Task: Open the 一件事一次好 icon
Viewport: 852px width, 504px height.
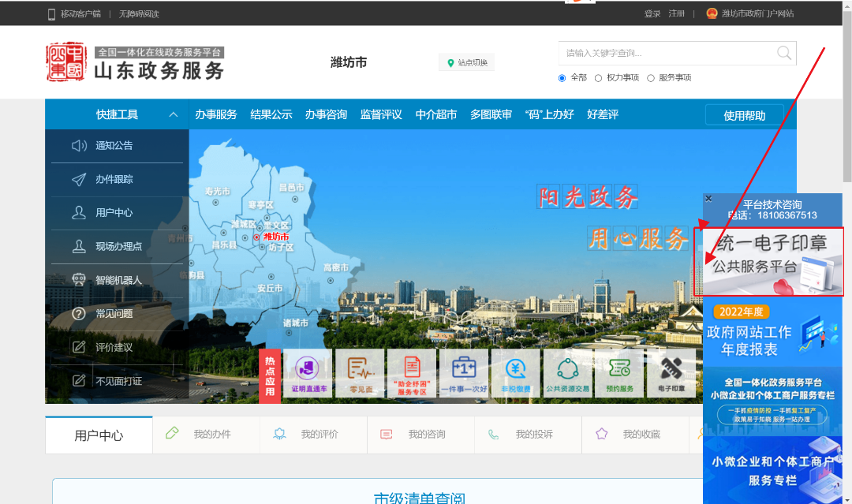Action: tap(464, 373)
